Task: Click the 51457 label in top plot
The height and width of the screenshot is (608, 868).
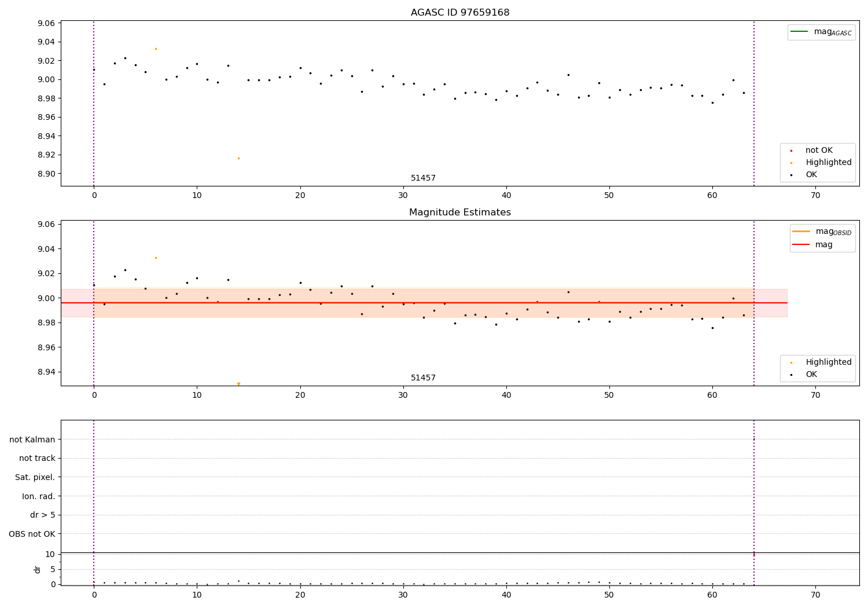Action: point(423,178)
